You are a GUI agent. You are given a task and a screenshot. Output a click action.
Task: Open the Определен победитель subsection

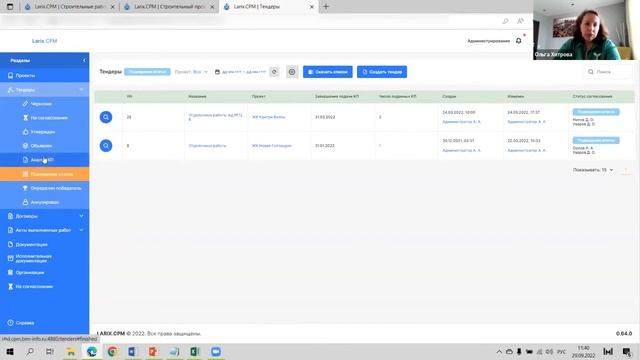[x=44, y=188]
